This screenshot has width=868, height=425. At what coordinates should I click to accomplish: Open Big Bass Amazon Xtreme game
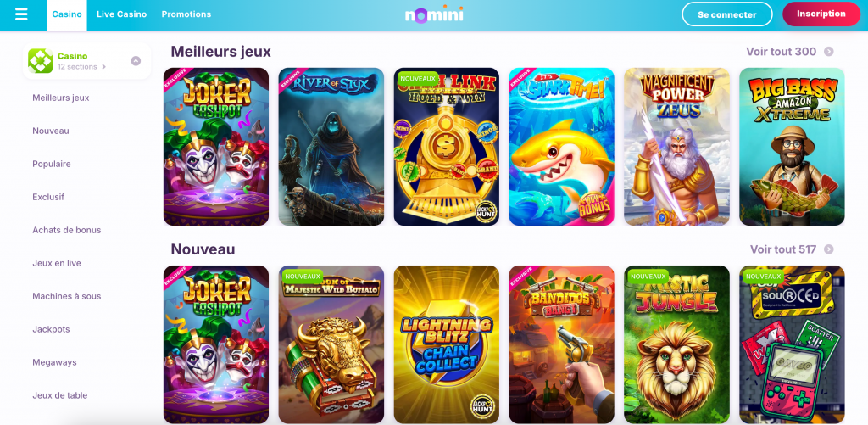(792, 147)
